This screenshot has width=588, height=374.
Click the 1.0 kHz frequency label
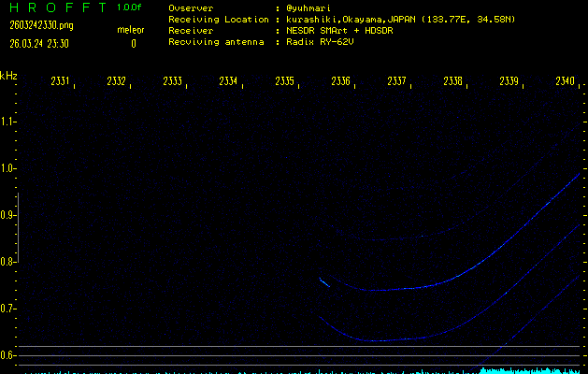[8, 168]
